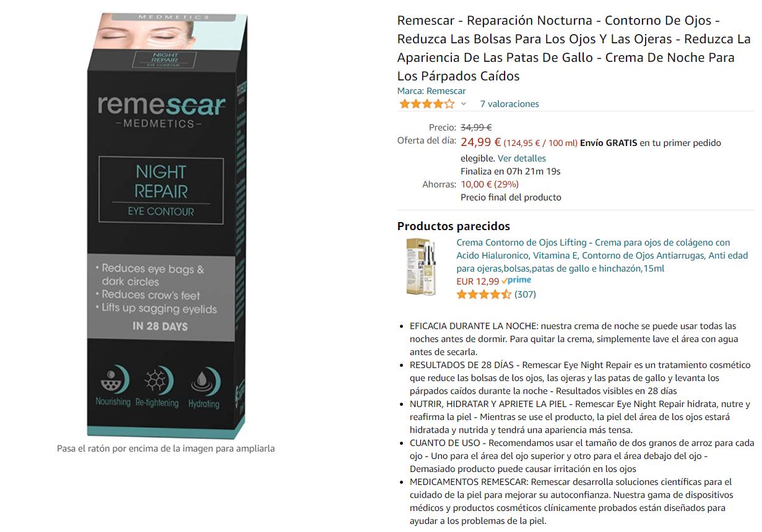Click the product title text
This screenshot has height=532, width=762.
point(574,48)
